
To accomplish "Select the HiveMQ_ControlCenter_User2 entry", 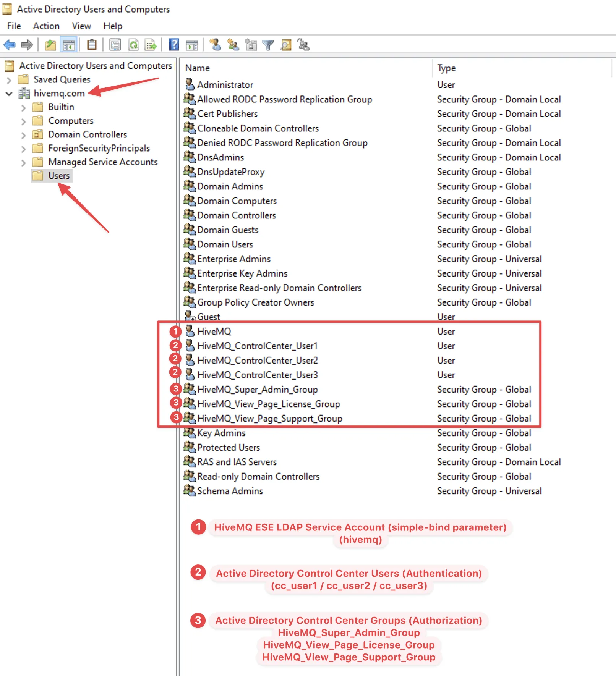I will (257, 360).
